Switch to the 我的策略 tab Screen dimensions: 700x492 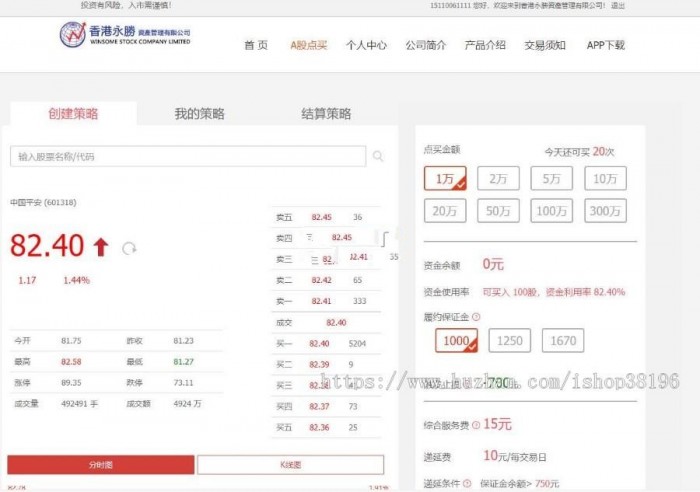200,114
